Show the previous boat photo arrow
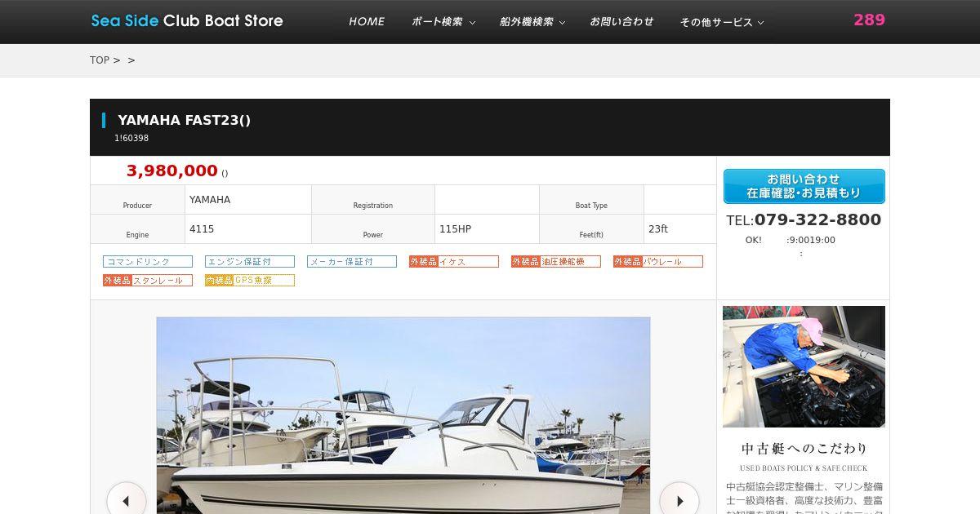This screenshot has height=514, width=980. 127,500
